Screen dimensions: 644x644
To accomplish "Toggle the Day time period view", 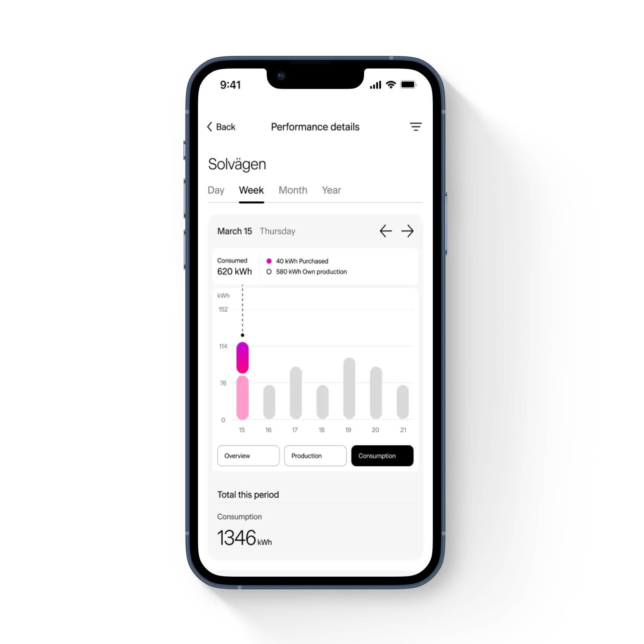I will 215,190.
